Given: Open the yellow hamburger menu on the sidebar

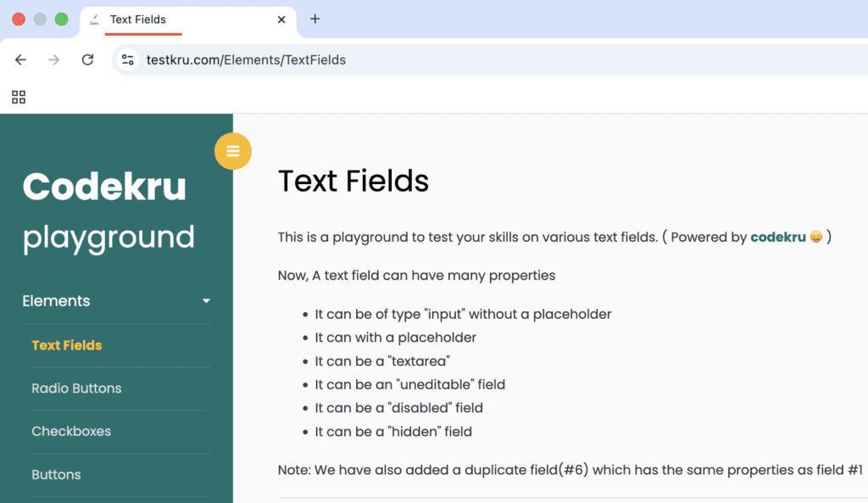Looking at the screenshot, I should 233,150.
